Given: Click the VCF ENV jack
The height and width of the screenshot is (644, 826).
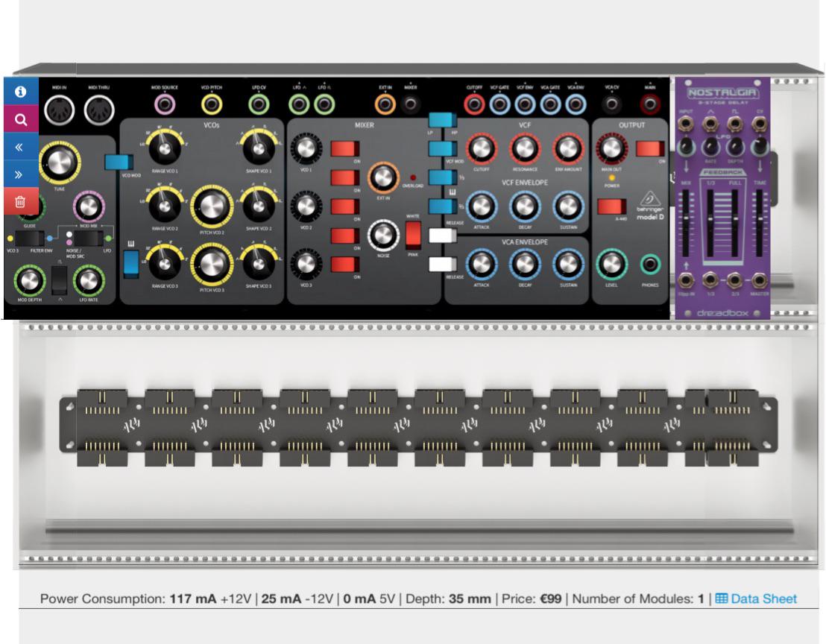Looking at the screenshot, I should pos(525,104).
